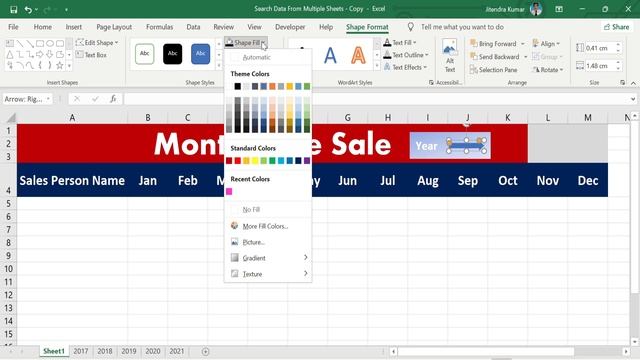Click the Insert Function fx icon
Screen dimensions: 640x360
click(x=113, y=99)
